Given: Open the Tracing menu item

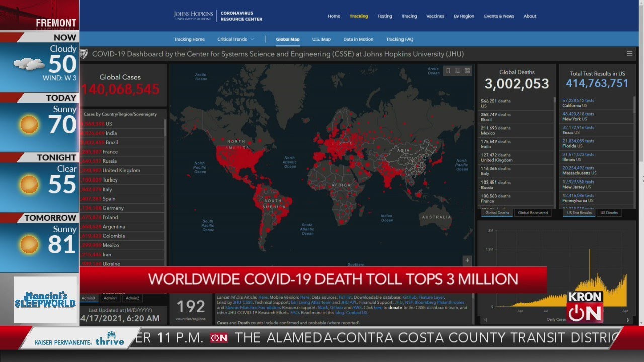Looking at the screenshot, I should (409, 16).
